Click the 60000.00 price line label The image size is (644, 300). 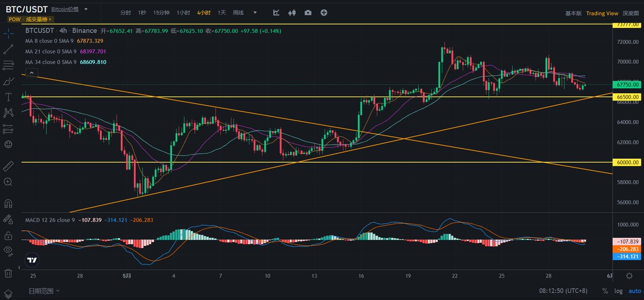627,162
